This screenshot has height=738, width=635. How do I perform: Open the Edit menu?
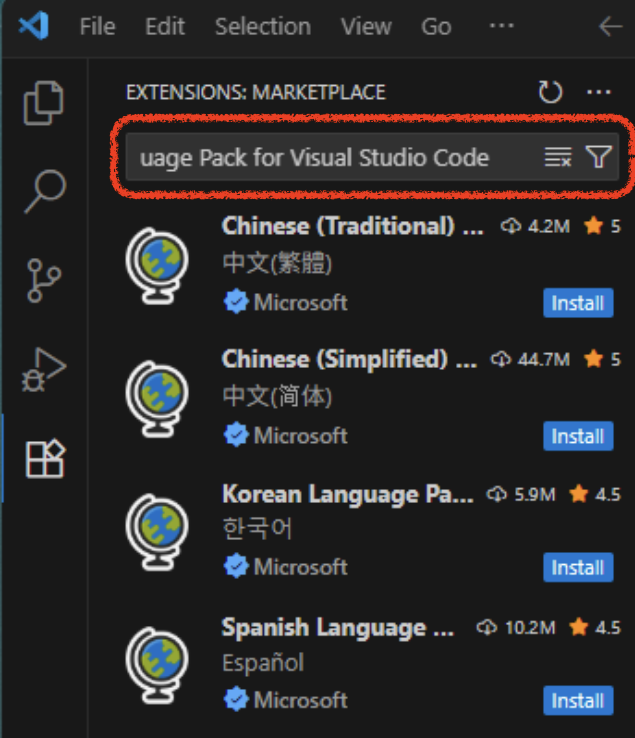(165, 27)
